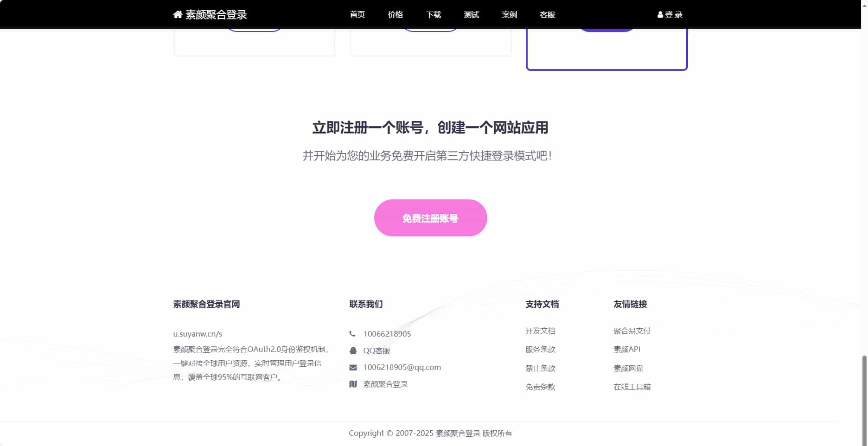Click the 素颜聚合登录官网 footer heading
This screenshot has width=868, height=446.
coord(206,304)
